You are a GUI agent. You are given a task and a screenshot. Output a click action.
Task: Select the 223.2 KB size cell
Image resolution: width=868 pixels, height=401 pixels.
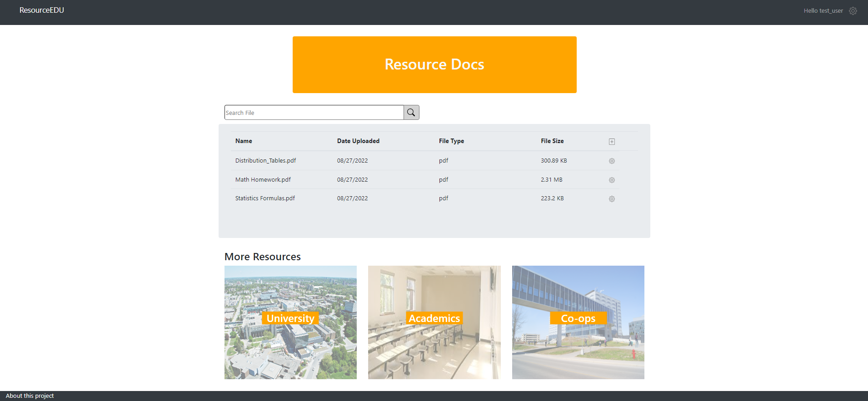point(552,198)
